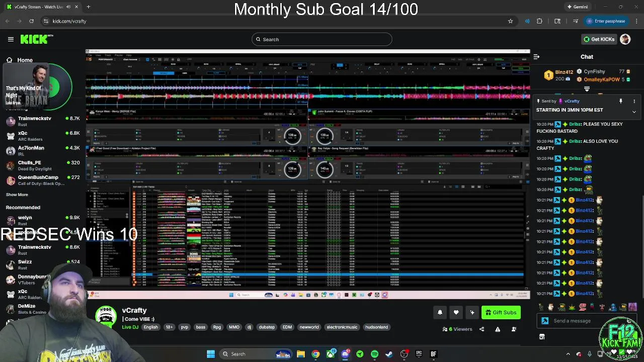Screen dimensions: 644x362
Task: Bookmark page with the star icon
Action: coord(510,21)
